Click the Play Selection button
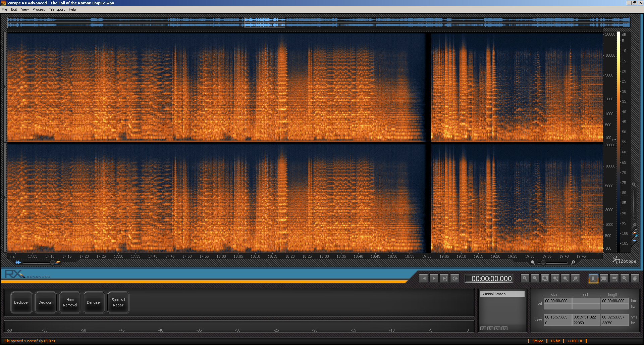Viewport: 644px width, 346px height. (x=444, y=279)
